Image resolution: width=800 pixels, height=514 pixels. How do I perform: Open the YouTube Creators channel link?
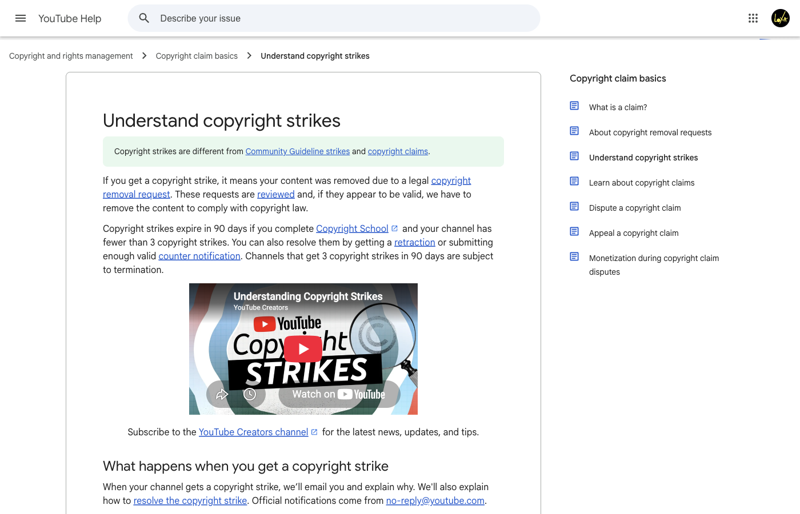pos(254,432)
